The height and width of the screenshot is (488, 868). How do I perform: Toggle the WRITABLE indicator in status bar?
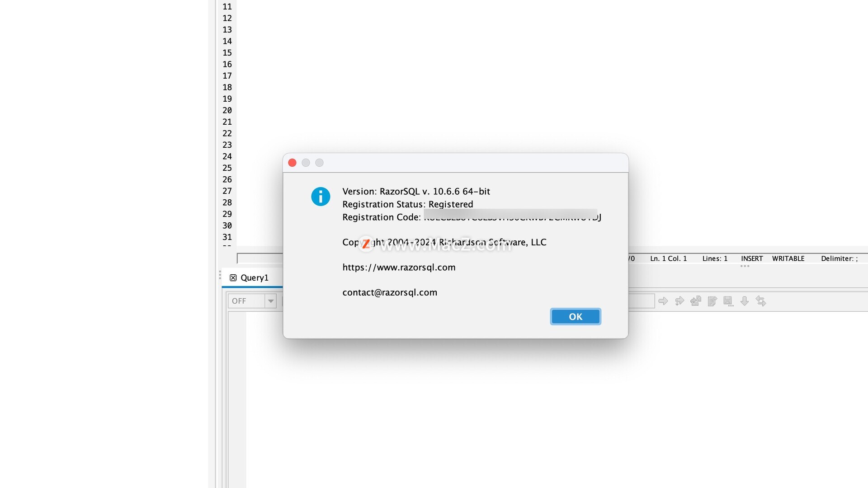pyautogui.click(x=788, y=258)
